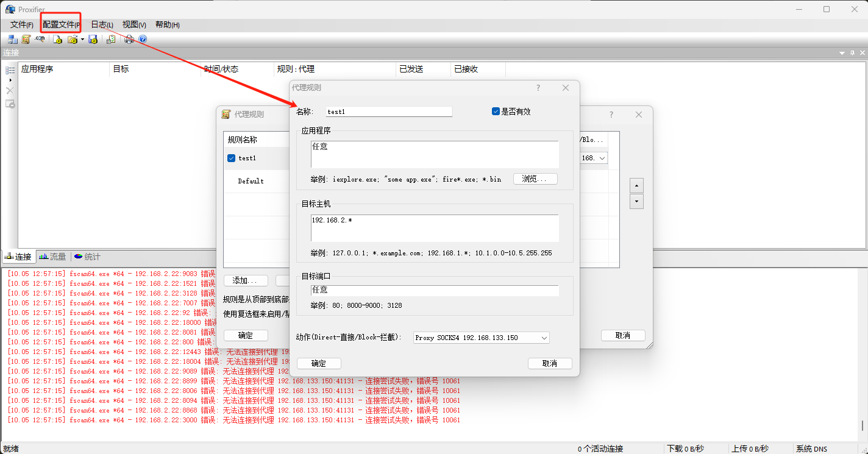Click the printer toolbar icon

129,39
